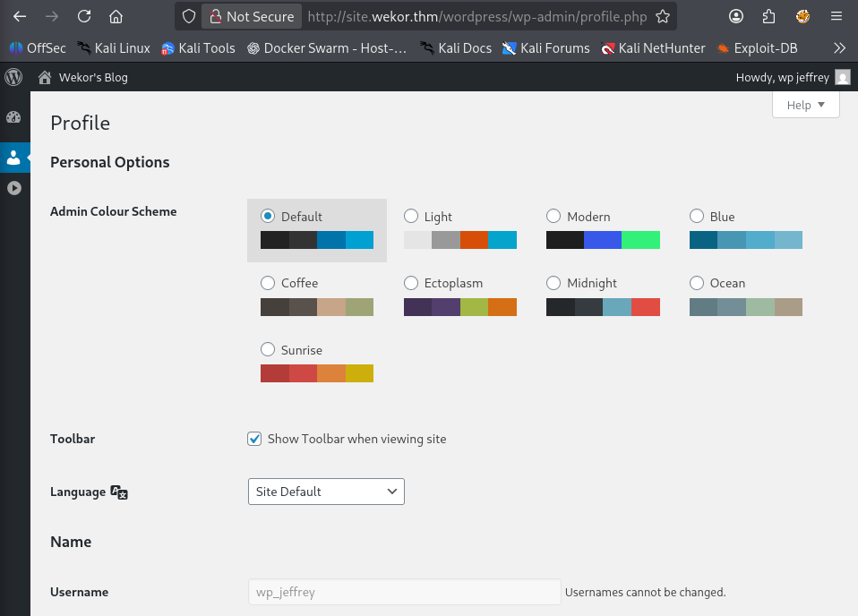Click the Sunrise colour palette swatch
This screenshot has width=858, height=616.
(317, 373)
